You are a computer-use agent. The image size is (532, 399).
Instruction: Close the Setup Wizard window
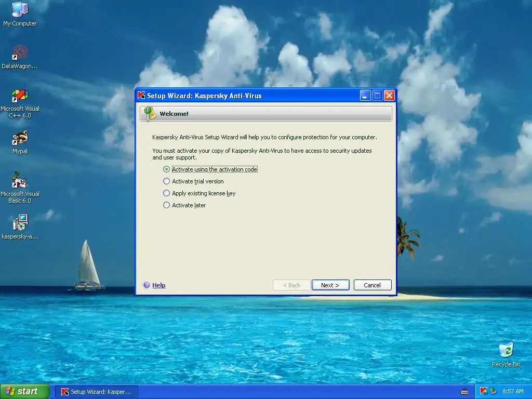(389, 96)
